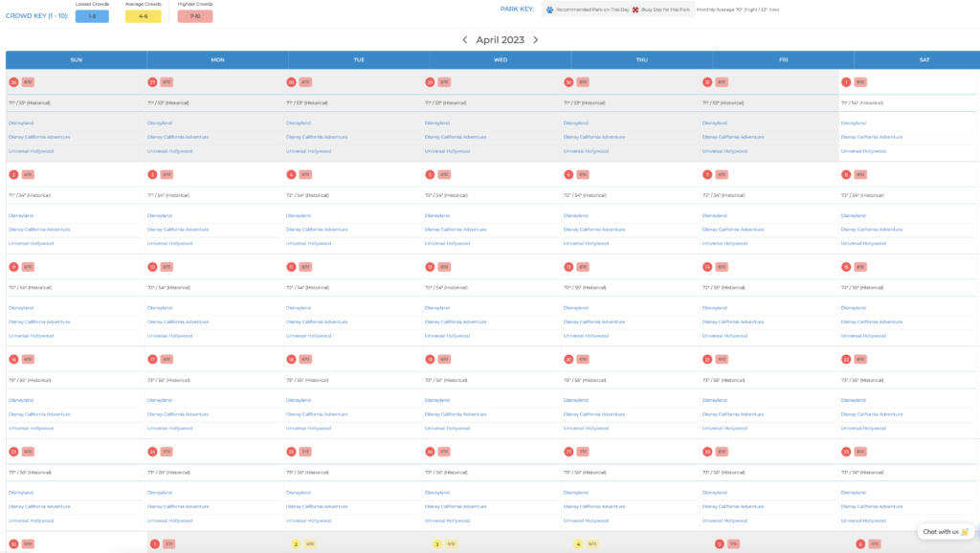Click the WED column header

501,60
